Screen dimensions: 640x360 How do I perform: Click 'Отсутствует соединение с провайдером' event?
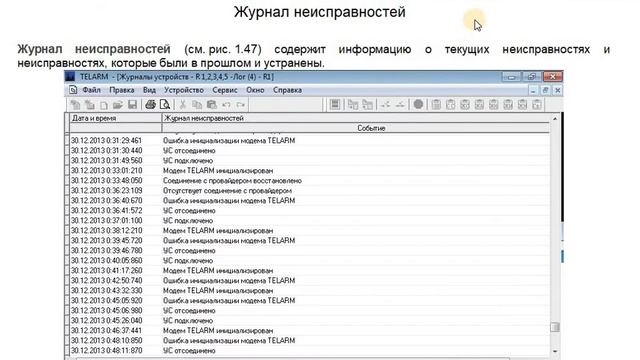[x=227, y=191]
